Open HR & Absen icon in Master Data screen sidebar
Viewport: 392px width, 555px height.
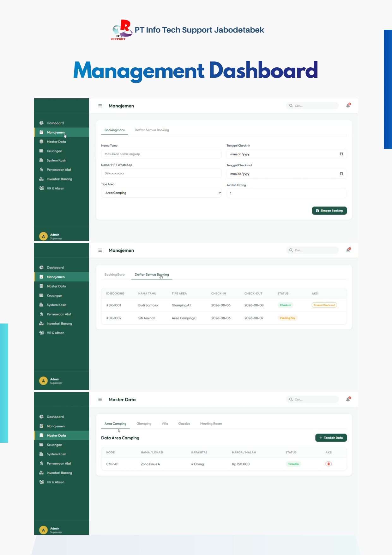41,482
